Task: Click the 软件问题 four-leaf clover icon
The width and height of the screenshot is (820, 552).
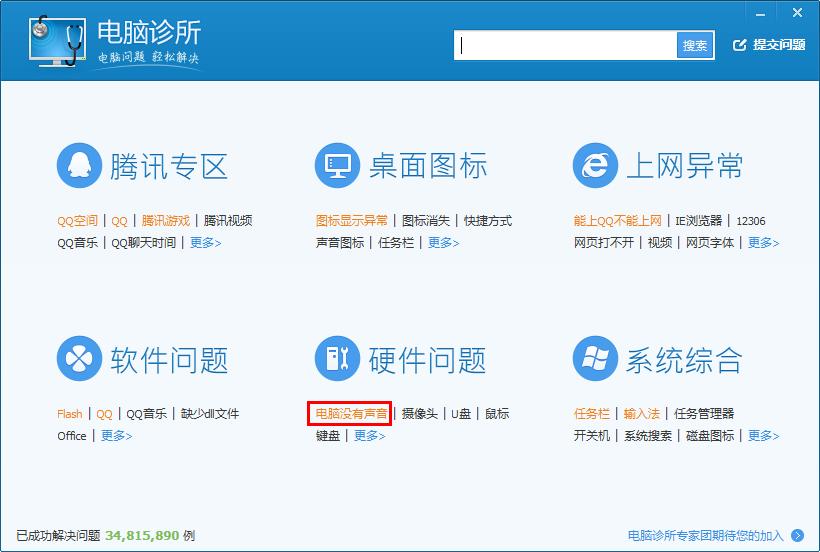Action: (79, 359)
